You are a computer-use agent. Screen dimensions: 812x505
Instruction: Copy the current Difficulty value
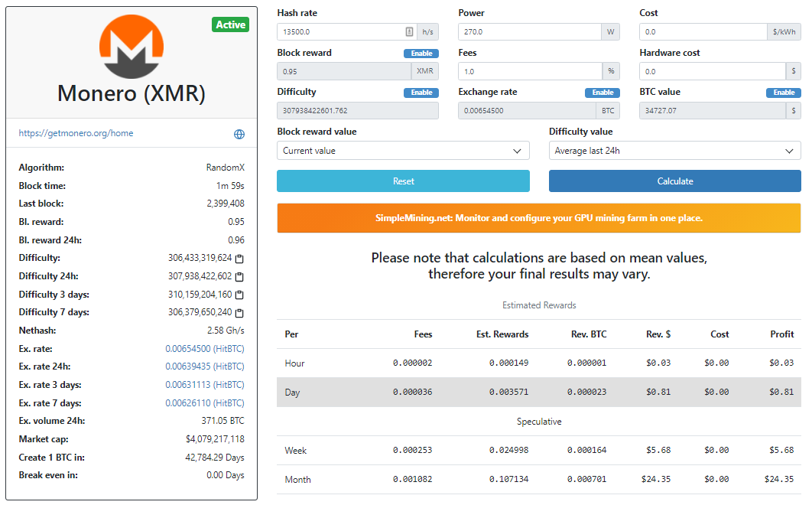coord(239,258)
